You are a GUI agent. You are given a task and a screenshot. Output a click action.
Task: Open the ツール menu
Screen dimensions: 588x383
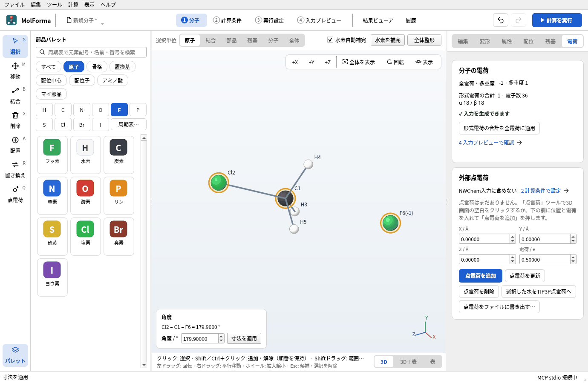pos(54,5)
